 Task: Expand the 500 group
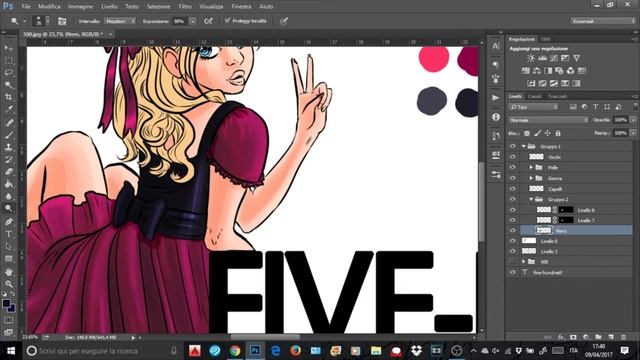tap(524, 262)
